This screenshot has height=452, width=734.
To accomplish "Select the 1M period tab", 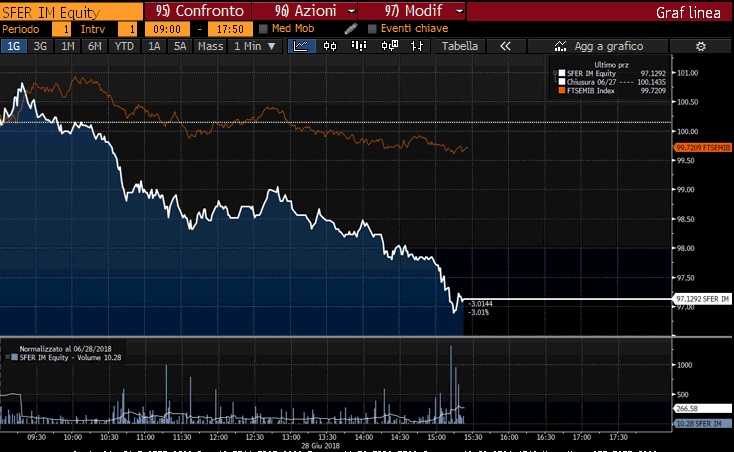I will pyautogui.click(x=68, y=46).
